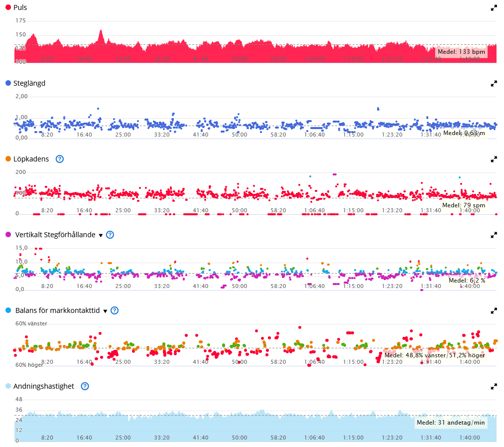Click the 1:23:20 time label in Andningshastighet chart
This screenshot has height=447, width=504.
392,438
